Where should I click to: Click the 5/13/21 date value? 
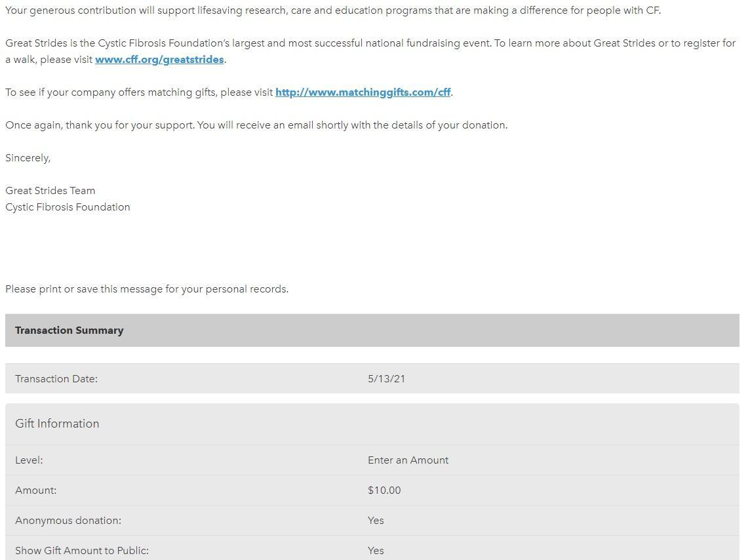[386, 379]
